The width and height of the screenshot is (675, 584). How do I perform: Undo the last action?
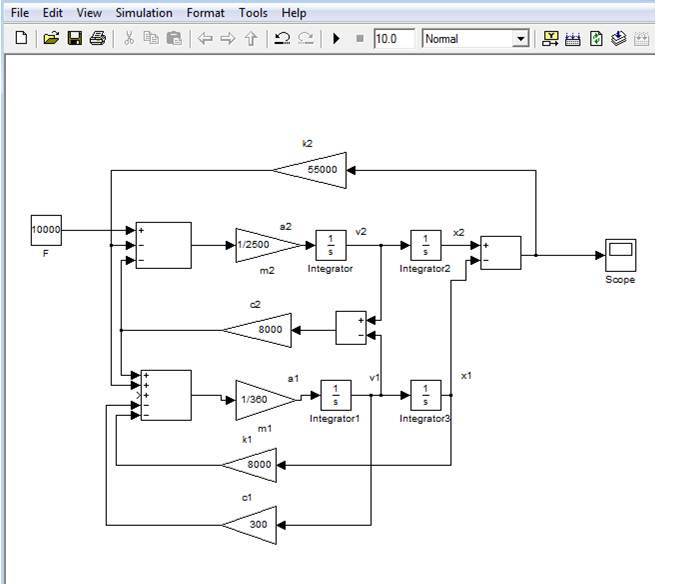(x=282, y=39)
